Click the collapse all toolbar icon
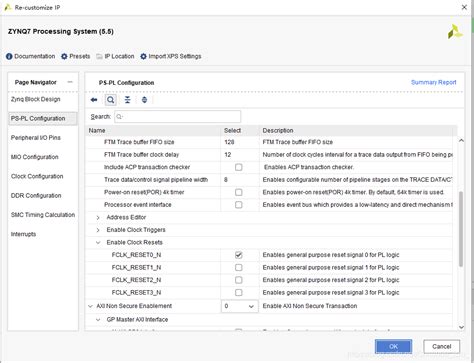The height and width of the screenshot is (363, 474). pos(128,100)
